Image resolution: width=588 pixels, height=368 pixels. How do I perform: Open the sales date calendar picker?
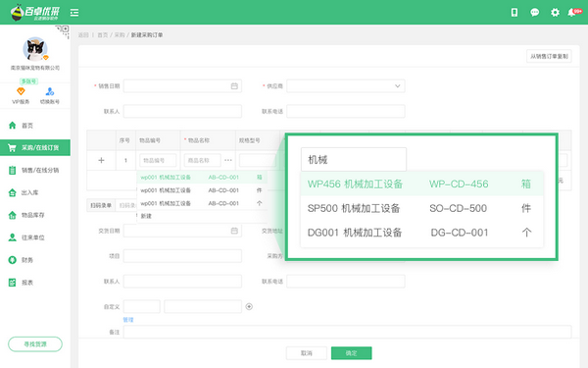pyautogui.click(x=234, y=86)
